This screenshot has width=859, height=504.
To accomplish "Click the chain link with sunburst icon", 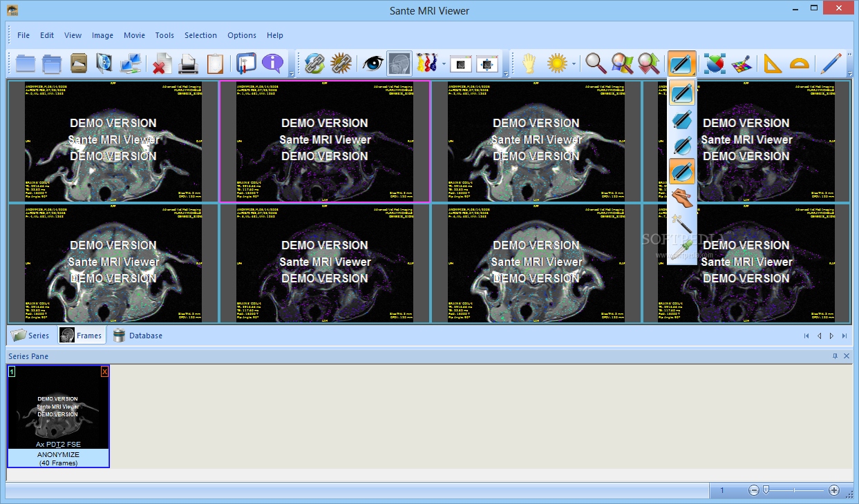I will click(341, 64).
